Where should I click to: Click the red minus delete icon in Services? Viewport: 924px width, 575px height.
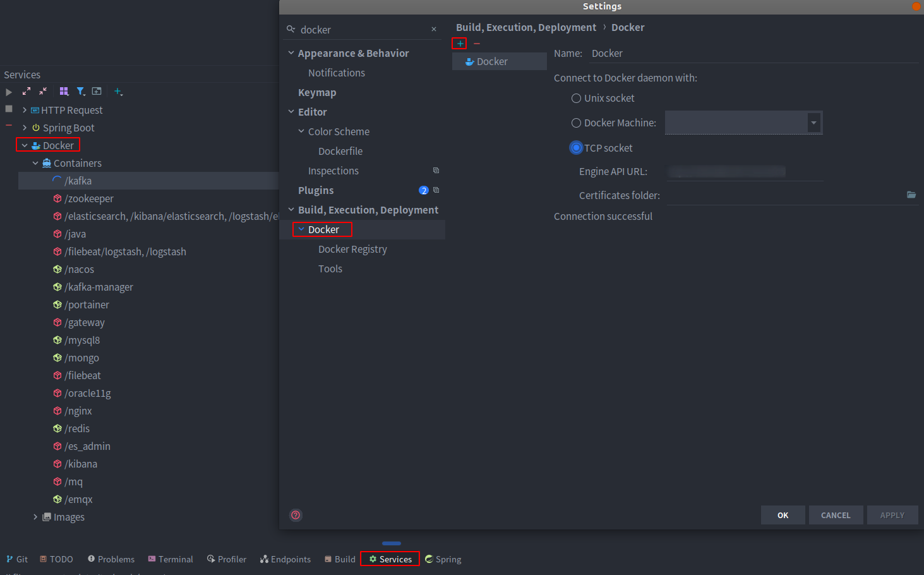(9, 125)
